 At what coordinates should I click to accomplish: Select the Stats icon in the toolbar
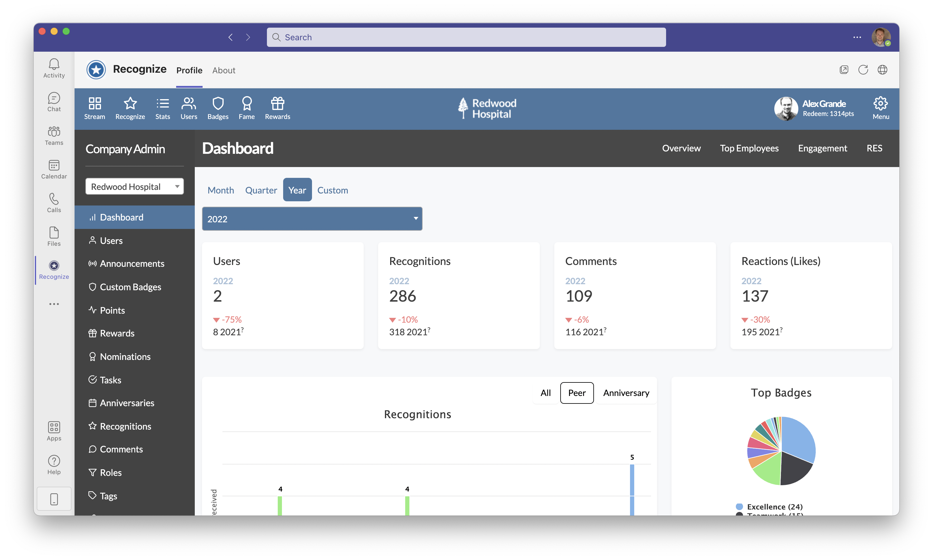[x=162, y=108]
